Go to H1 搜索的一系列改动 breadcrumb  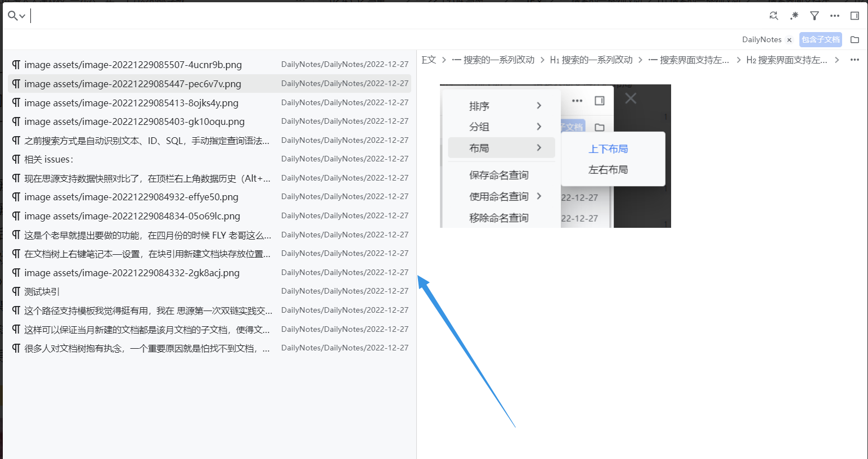(x=591, y=60)
